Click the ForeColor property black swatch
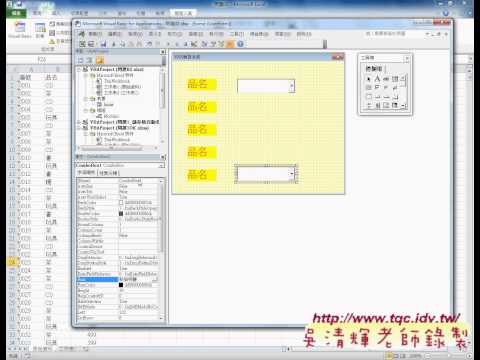This screenshot has height=360, width=480. [121, 285]
